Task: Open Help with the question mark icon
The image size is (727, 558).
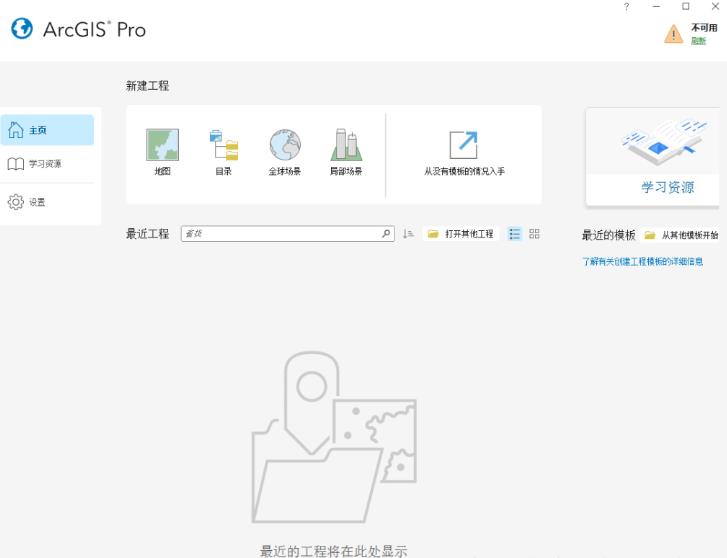Action: click(x=626, y=6)
